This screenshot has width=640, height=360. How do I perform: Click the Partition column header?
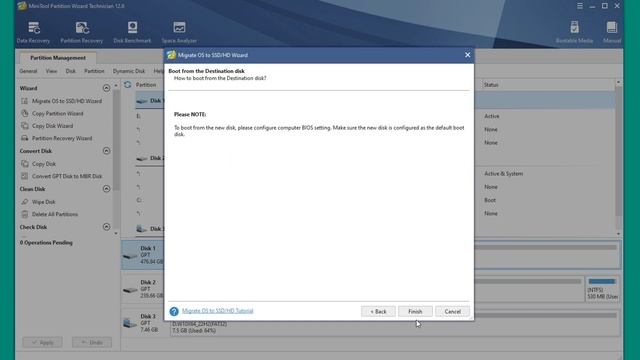point(146,85)
